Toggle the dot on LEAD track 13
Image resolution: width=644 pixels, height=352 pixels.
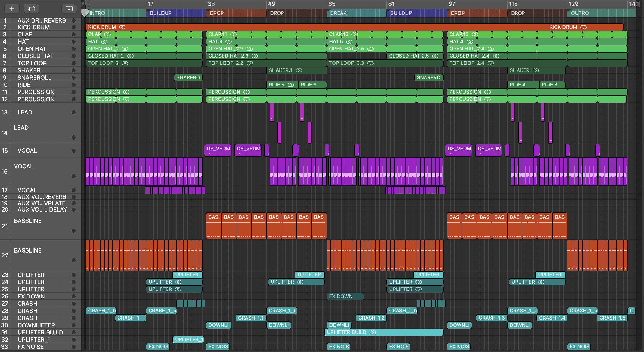(x=73, y=112)
